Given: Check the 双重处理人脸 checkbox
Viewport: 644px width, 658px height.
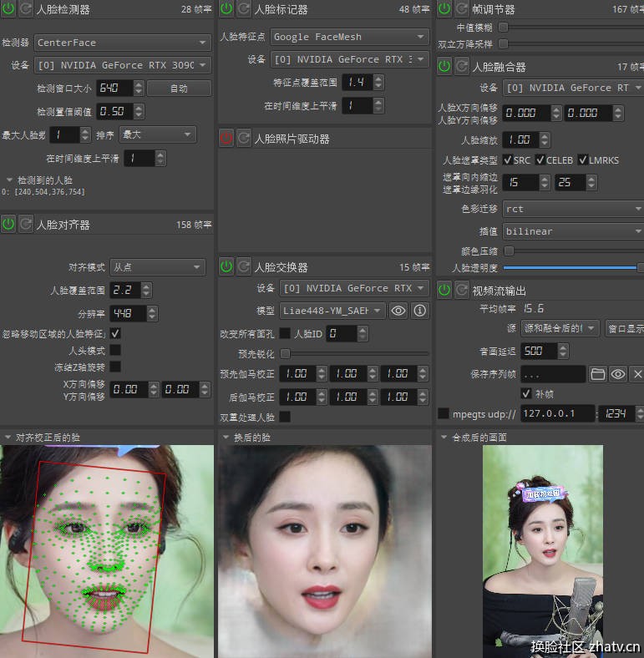Looking at the screenshot, I should click(x=285, y=416).
